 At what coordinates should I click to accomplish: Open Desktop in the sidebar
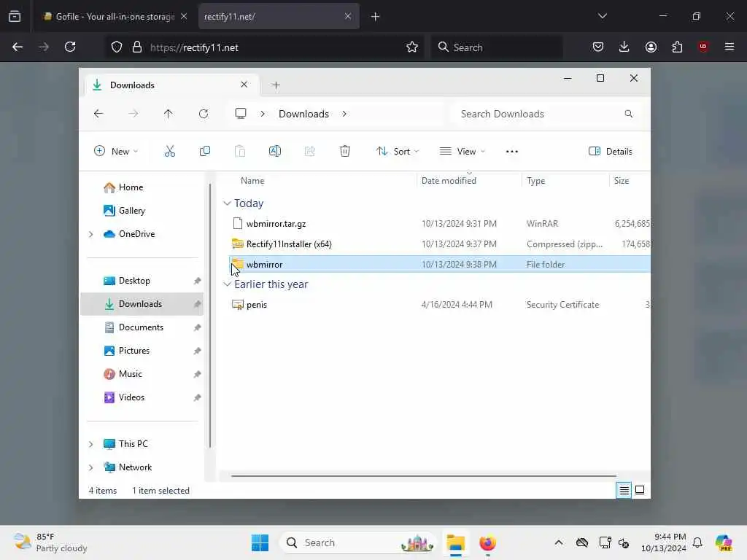pyautogui.click(x=127, y=281)
